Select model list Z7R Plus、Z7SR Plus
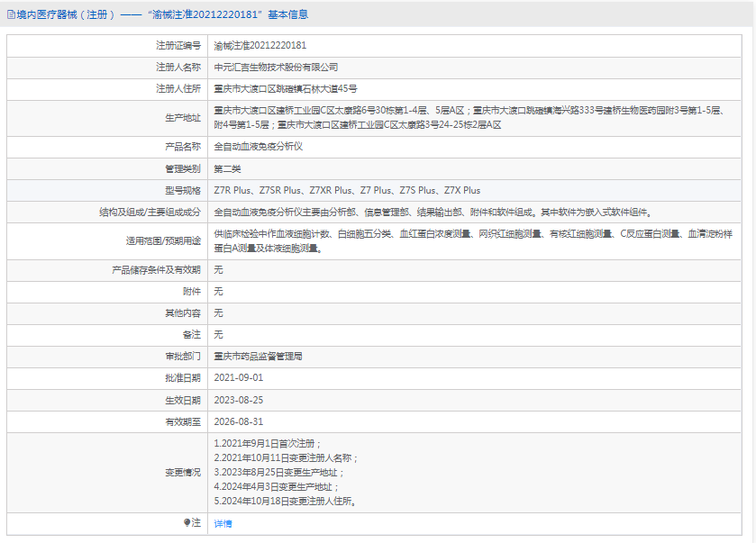The width and height of the screenshot is (756, 543). click(347, 190)
